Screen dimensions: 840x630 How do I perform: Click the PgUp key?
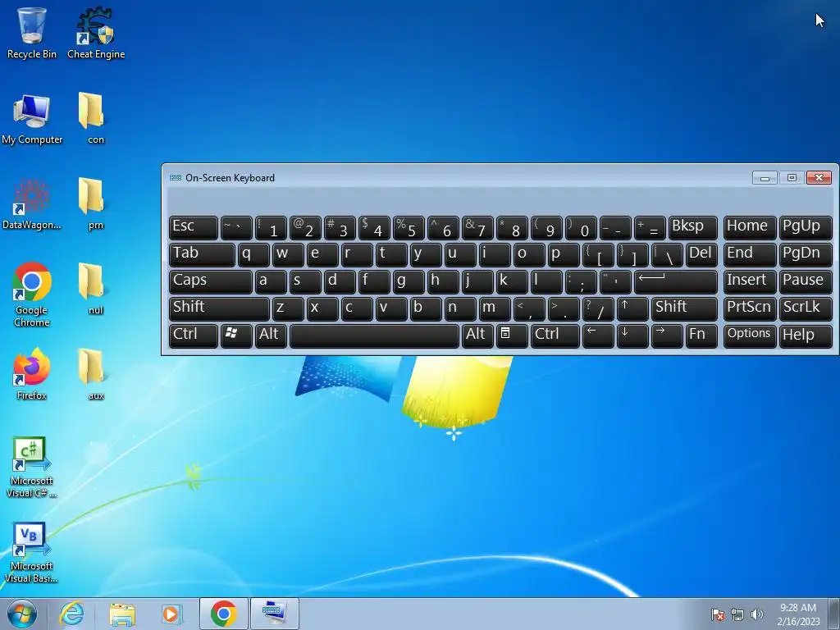click(x=806, y=228)
